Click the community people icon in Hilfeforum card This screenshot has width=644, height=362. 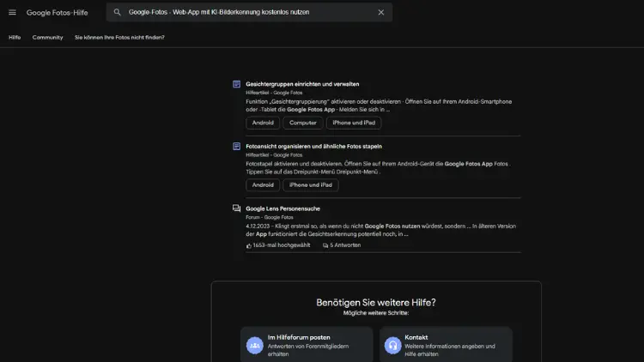[255, 346]
